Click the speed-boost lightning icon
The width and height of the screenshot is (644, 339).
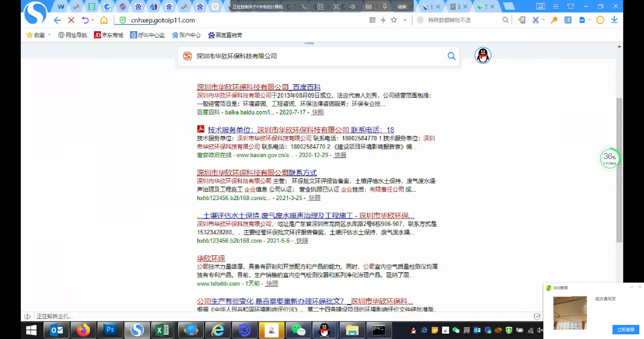(x=383, y=20)
